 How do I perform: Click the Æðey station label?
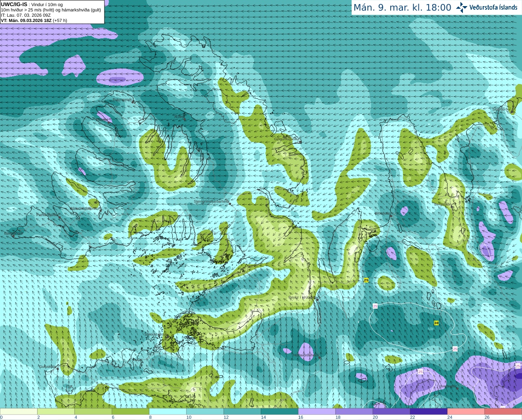(179, 116)
